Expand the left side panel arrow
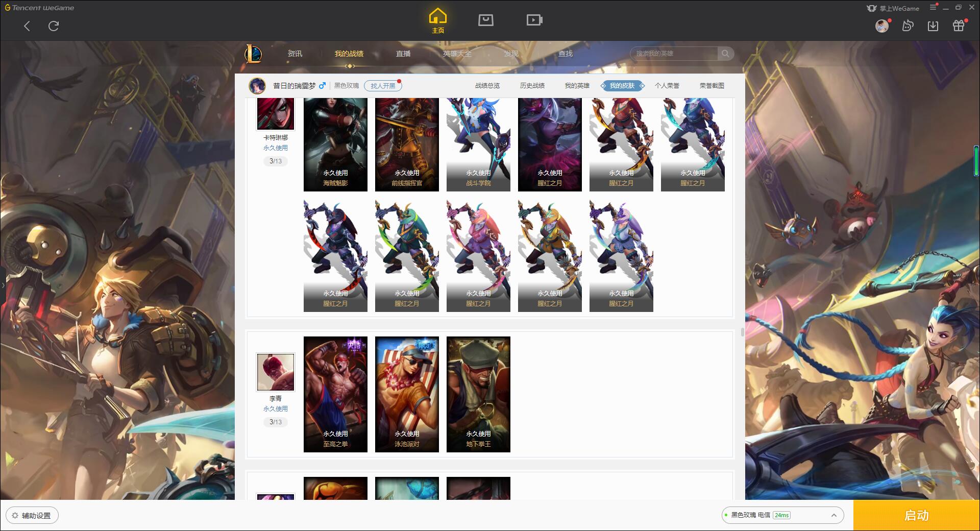 3,285
